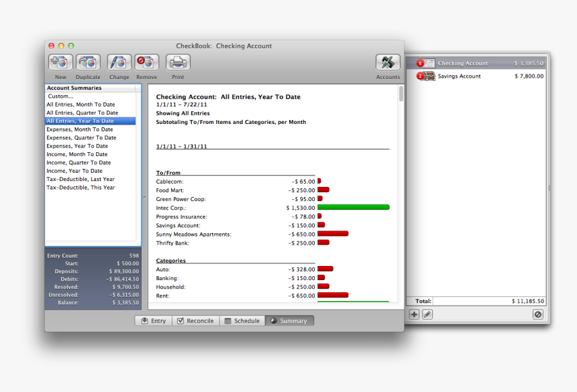Image resolution: width=577 pixels, height=392 pixels.
Task: Choose Income, Month To Date summary
Action: pyautogui.click(x=76, y=154)
